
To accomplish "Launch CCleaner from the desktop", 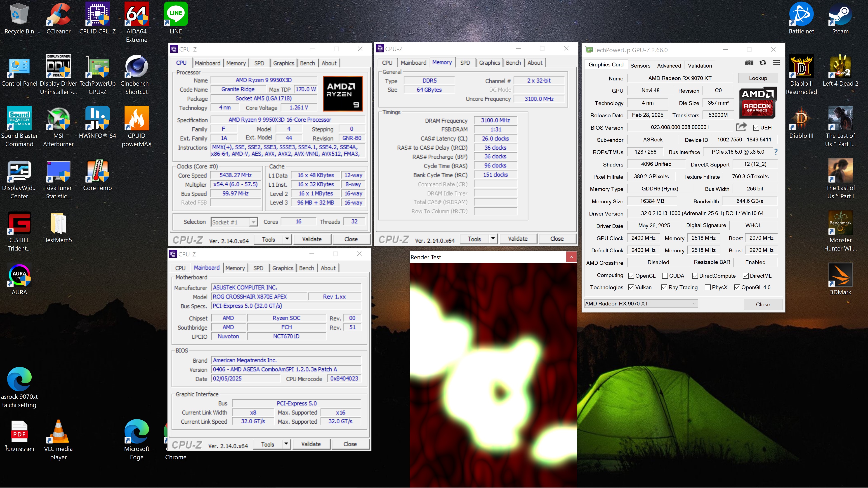I will click(x=58, y=19).
